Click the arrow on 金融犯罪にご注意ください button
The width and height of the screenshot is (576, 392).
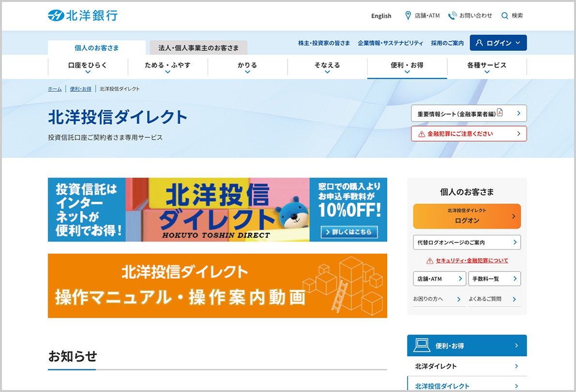(519, 134)
